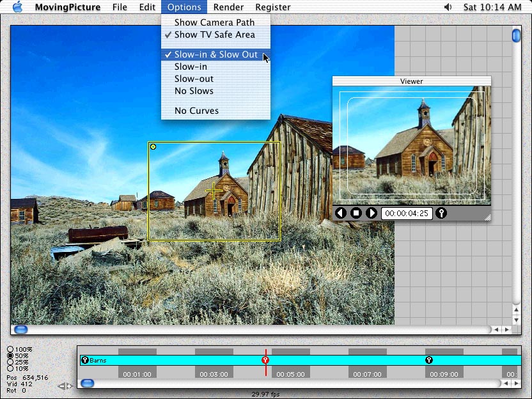Image resolution: width=532 pixels, height=399 pixels.
Task: Click the play forward button in Viewer
Action: pyautogui.click(x=372, y=213)
